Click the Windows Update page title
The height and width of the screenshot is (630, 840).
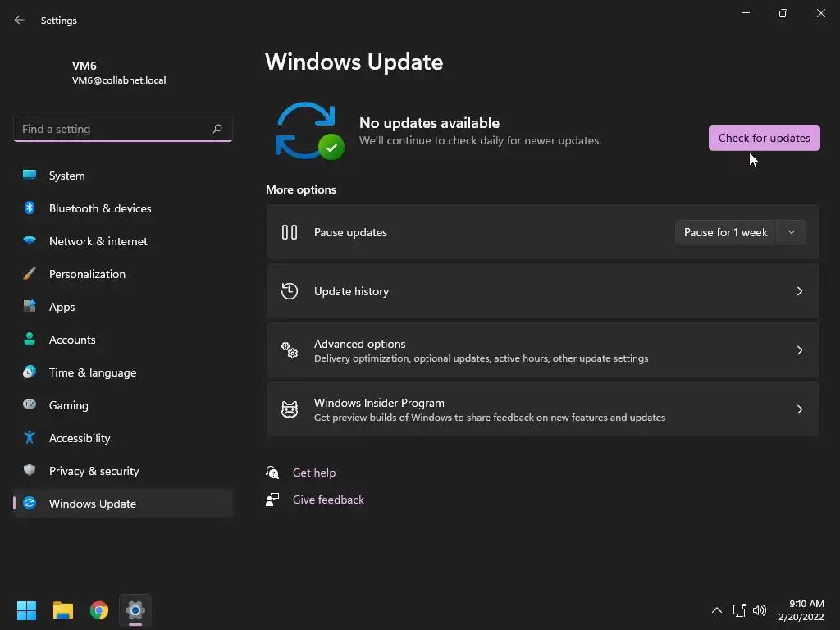tap(354, 62)
